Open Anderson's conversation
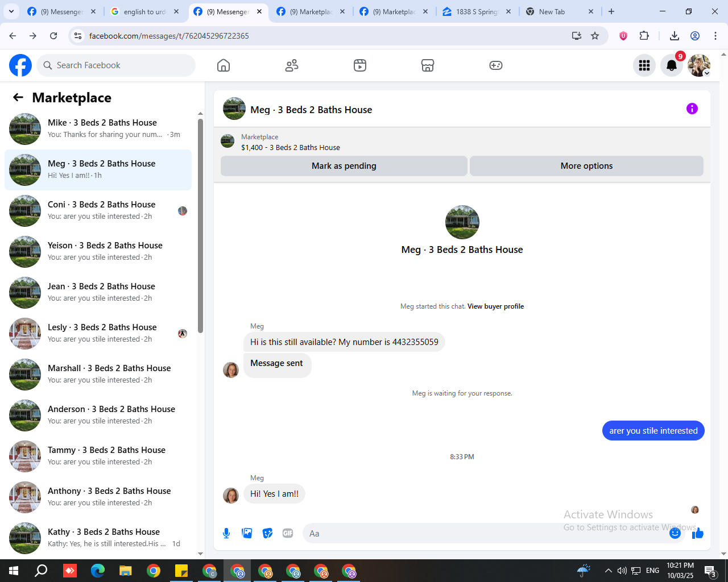 point(98,415)
